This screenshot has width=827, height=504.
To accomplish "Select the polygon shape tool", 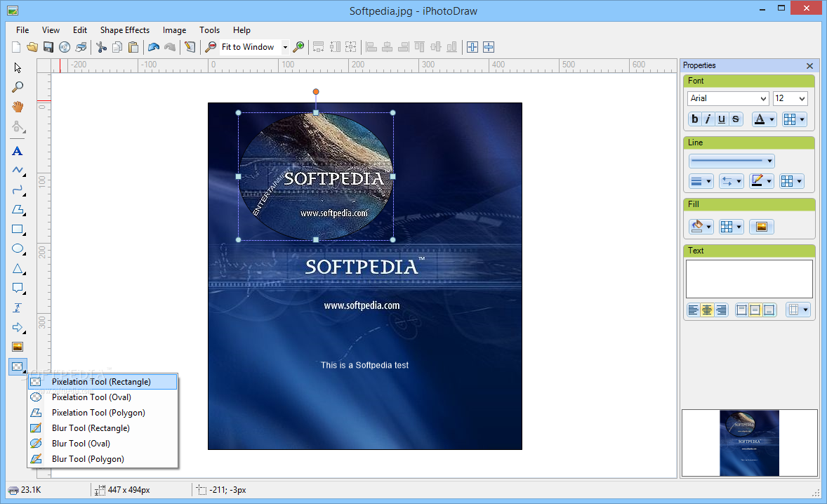I will click(x=18, y=210).
